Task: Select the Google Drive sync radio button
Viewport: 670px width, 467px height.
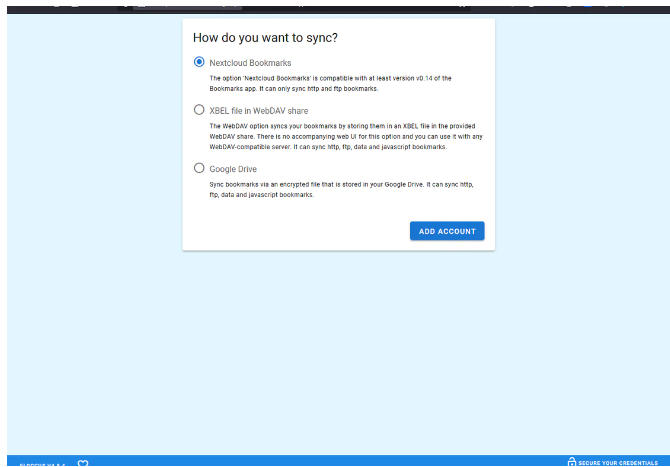Action: (199, 168)
